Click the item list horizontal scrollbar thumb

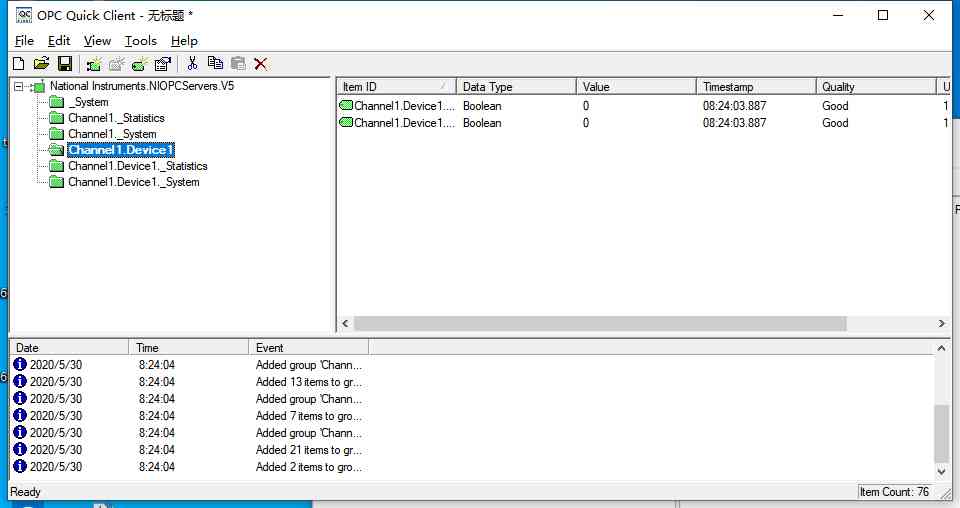click(x=600, y=323)
